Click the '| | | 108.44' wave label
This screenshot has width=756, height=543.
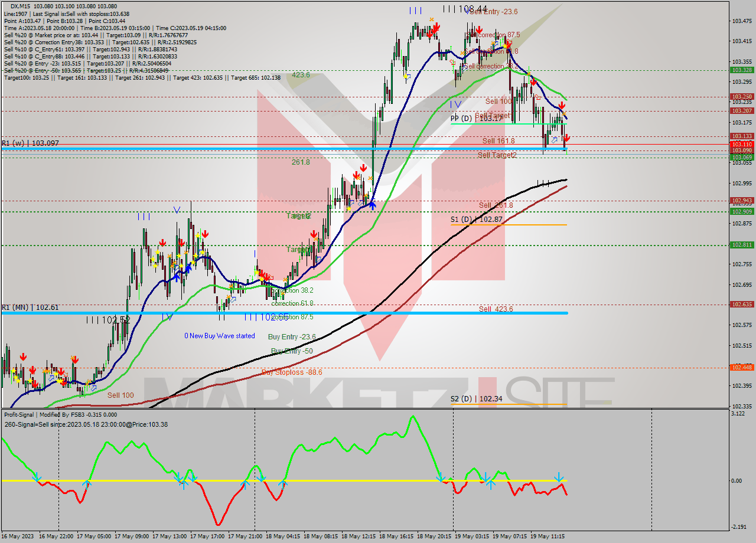coord(465,9)
